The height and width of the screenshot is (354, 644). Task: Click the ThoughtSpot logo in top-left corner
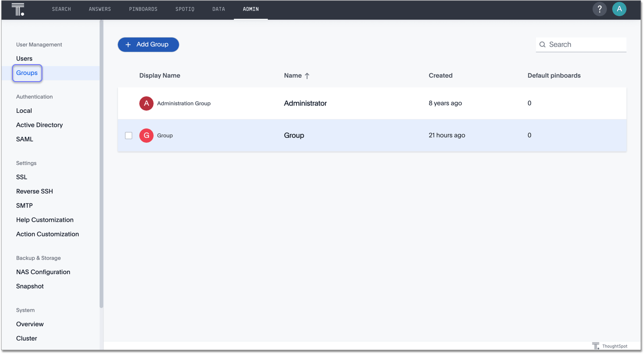pyautogui.click(x=18, y=9)
